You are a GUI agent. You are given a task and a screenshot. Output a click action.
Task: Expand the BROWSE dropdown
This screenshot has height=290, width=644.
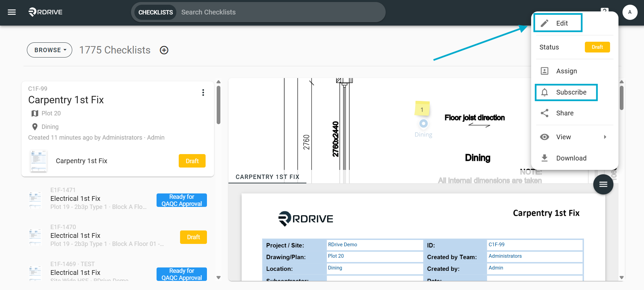[x=49, y=50]
